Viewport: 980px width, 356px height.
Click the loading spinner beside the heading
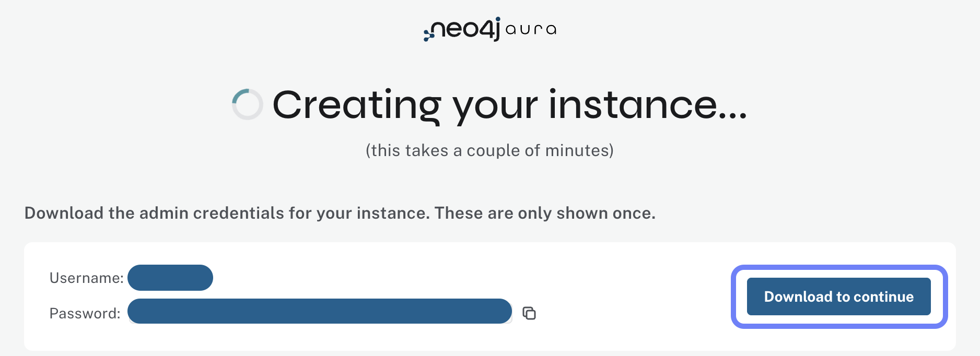tap(247, 104)
